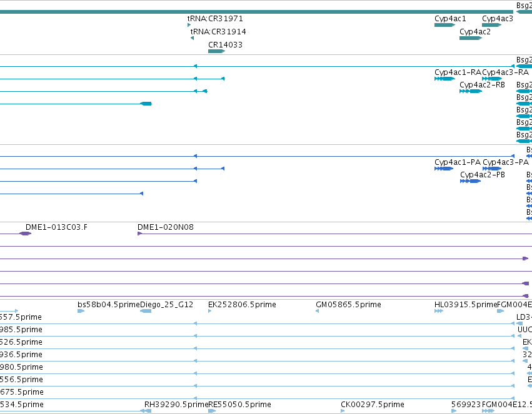532x414 pixels.
Task: Click the GM05865.5prime EST label
Action: click(x=348, y=305)
